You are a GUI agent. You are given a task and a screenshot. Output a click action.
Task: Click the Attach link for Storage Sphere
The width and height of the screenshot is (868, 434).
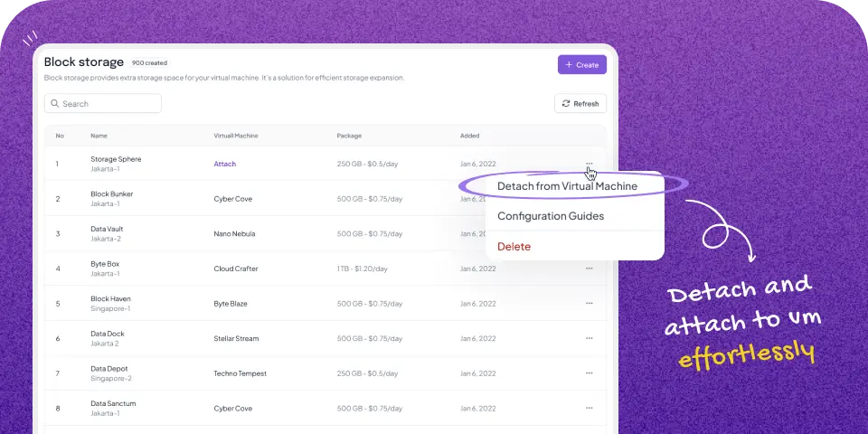click(x=224, y=164)
